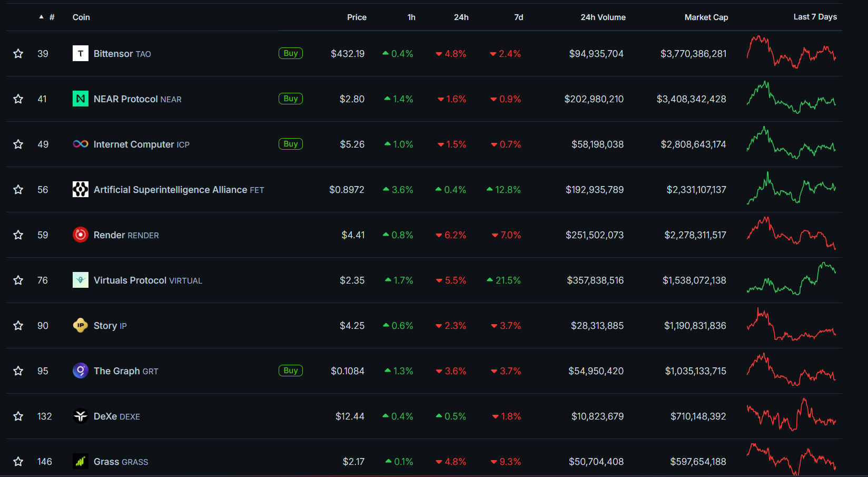Open Render 7-day sparkline chart
Viewport: 868px width, 477px height.
[791, 233]
